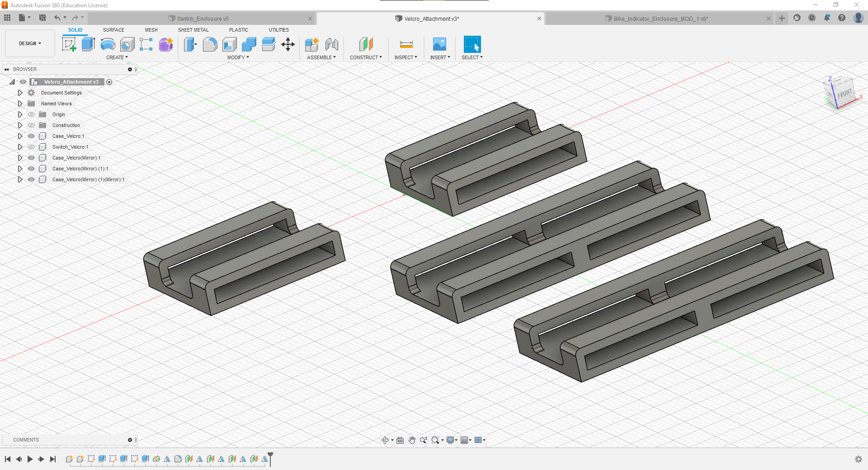Click the Fillet tool in Modify
868x470 pixels.
(x=210, y=44)
